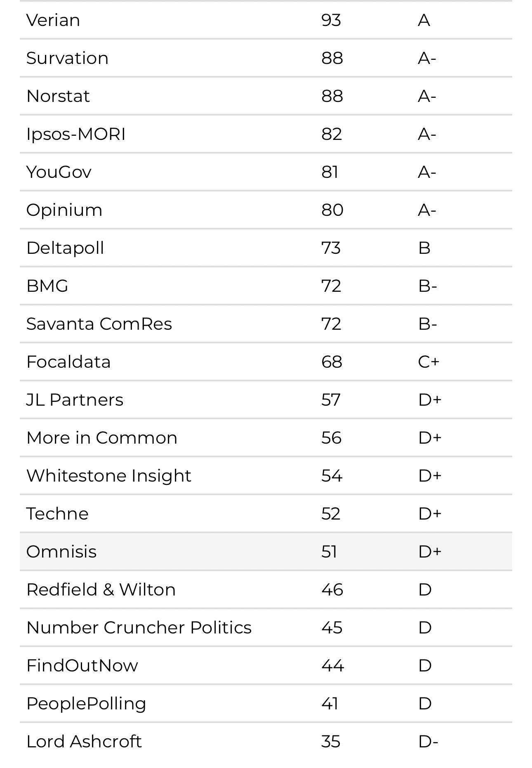The image size is (532, 768).
Task: Select the Techne row
Action: [x=266, y=514]
